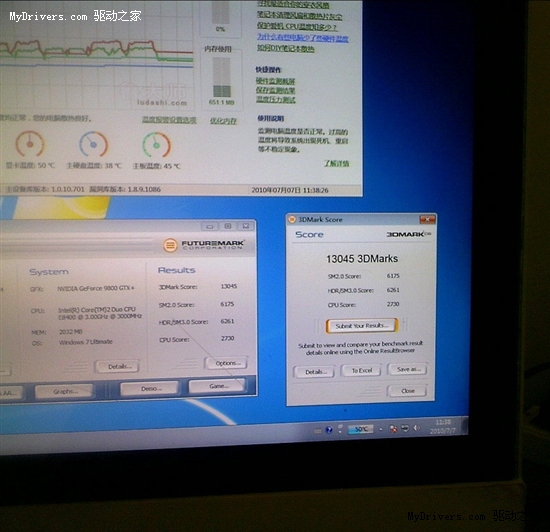550x532 pixels.
Task: Click the Game button in 3DMark06
Action: coord(217,386)
